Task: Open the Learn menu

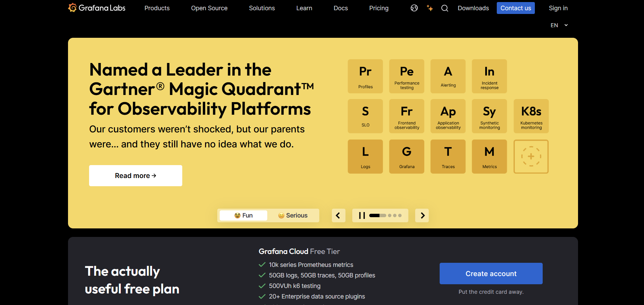Action: click(x=304, y=8)
